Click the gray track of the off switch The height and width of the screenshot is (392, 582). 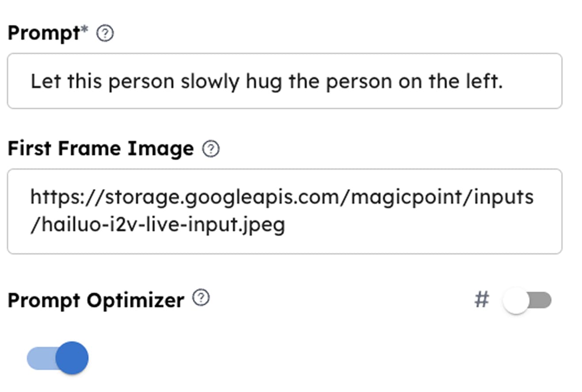tap(541, 301)
